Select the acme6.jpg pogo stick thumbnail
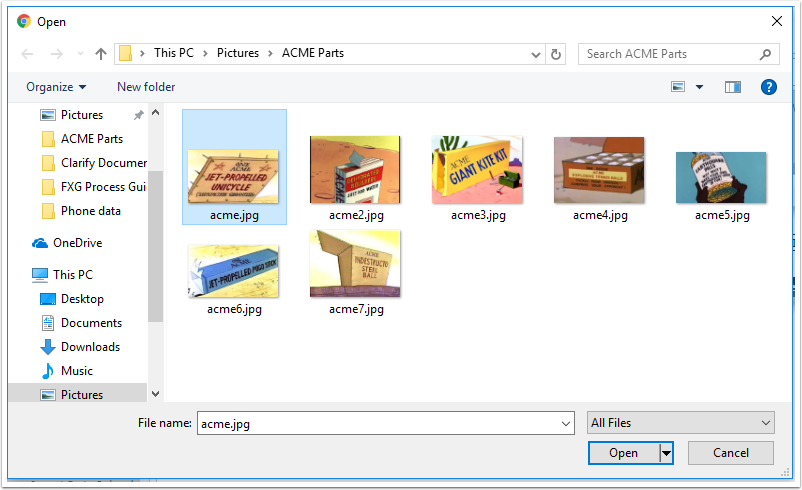Viewport: 802px width, 490px height. pos(233,271)
